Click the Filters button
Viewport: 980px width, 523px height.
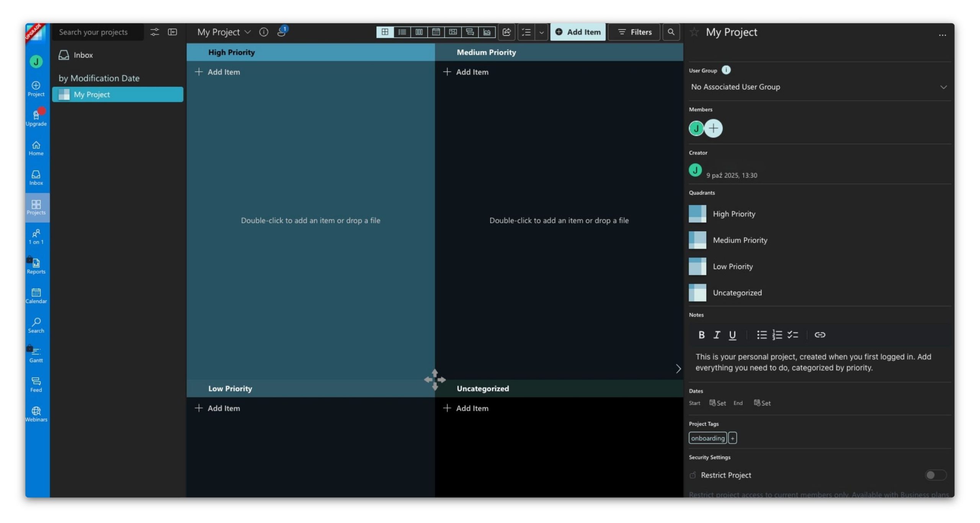pyautogui.click(x=634, y=32)
